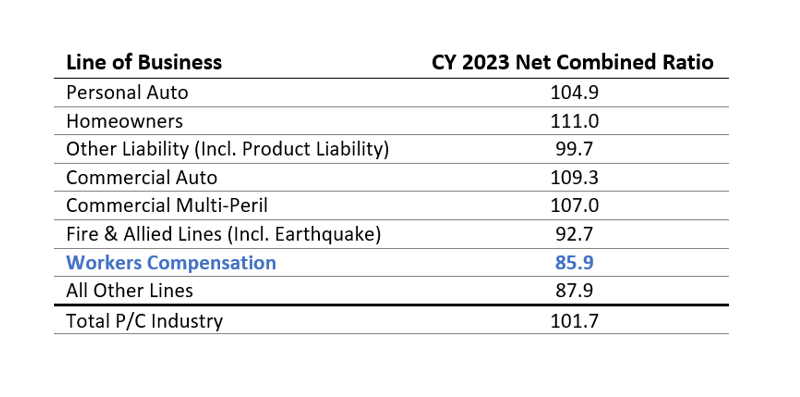Click the highlighted Workers Compensation label
This screenshot has height=397, width=800.
(171, 263)
